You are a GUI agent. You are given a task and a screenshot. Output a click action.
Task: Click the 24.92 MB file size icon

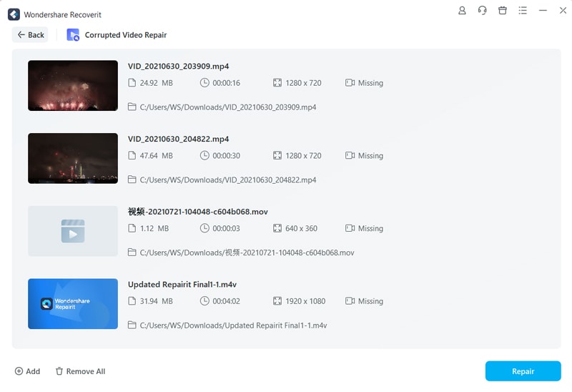click(x=132, y=83)
